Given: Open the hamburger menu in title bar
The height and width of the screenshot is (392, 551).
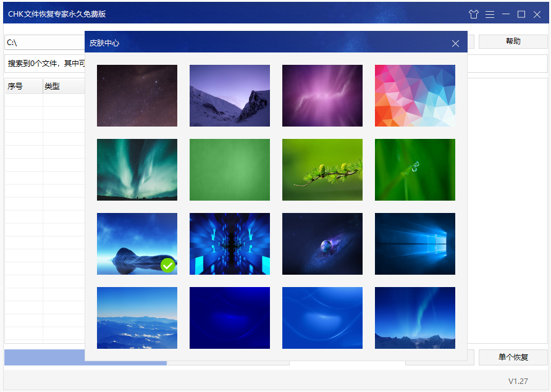Looking at the screenshot, I should [x=489, y=14].
